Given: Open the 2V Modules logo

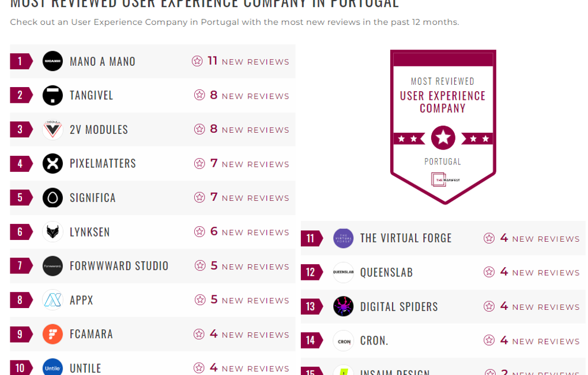Looking at the screenshot, I should coord(52,129).
